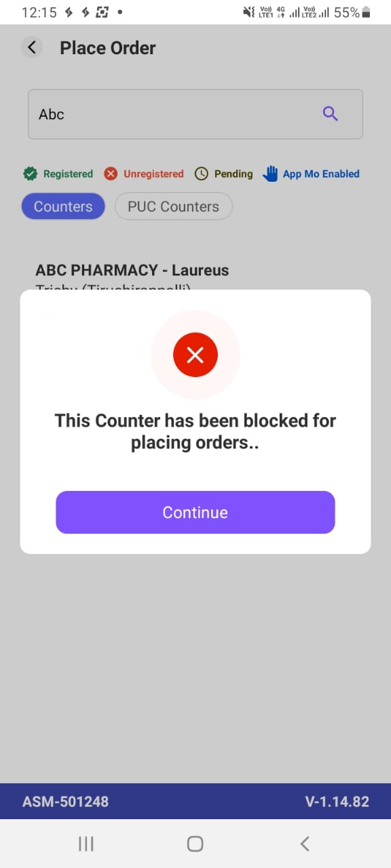
Task: Tap the Registered legend label
Action: (68, 174)
